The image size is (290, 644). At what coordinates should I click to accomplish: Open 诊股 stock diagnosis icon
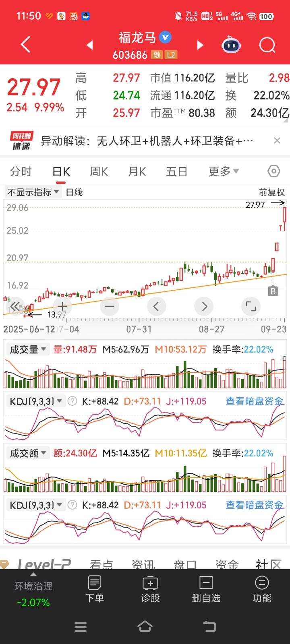click(x=150, y=589)
